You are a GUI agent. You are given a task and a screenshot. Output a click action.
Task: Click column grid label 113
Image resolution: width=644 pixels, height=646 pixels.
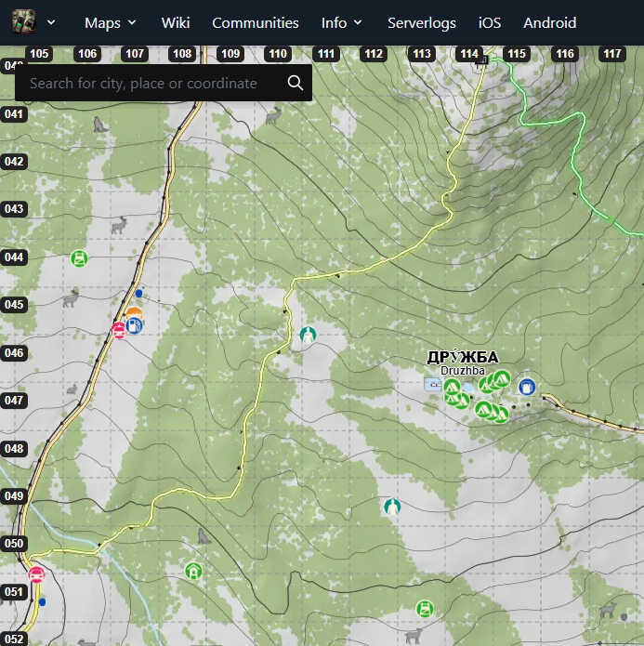tap(422, 54)
